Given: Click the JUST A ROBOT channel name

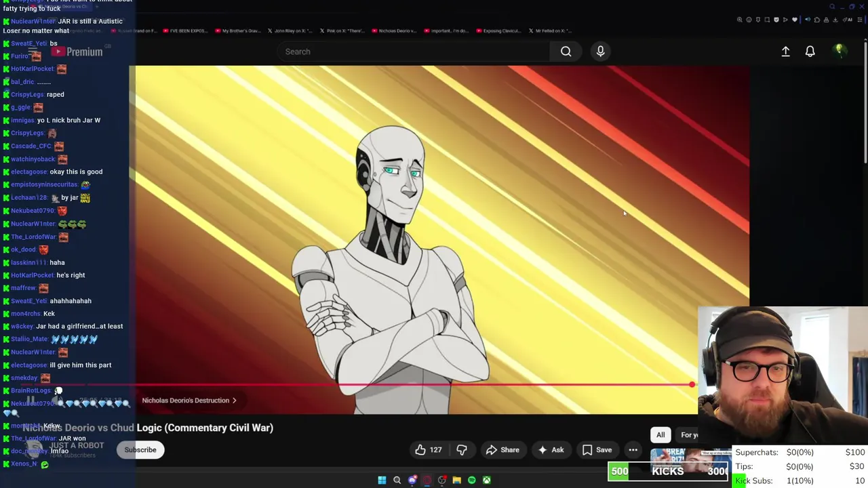Looking at the screenshot, I should tap(77, 445).
